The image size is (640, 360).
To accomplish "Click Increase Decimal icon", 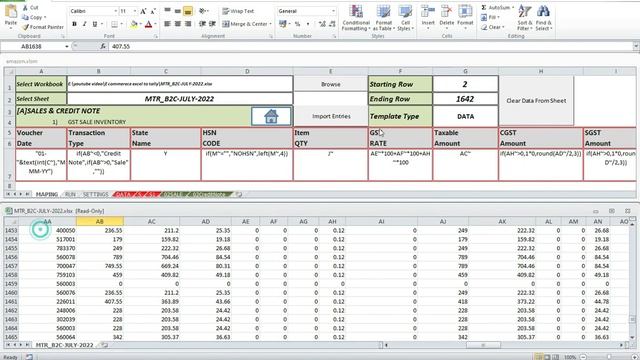I will (x=322, y=24).
